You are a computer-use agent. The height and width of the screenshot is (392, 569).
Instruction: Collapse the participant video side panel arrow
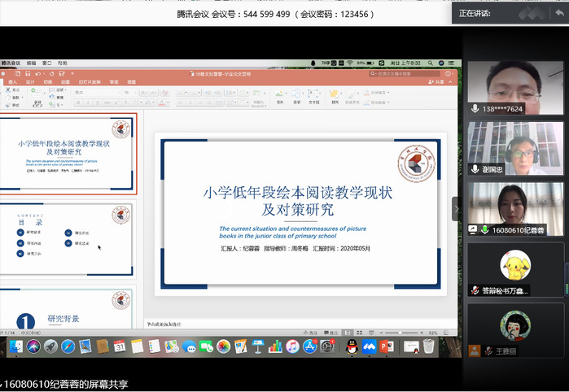[457, 209]
